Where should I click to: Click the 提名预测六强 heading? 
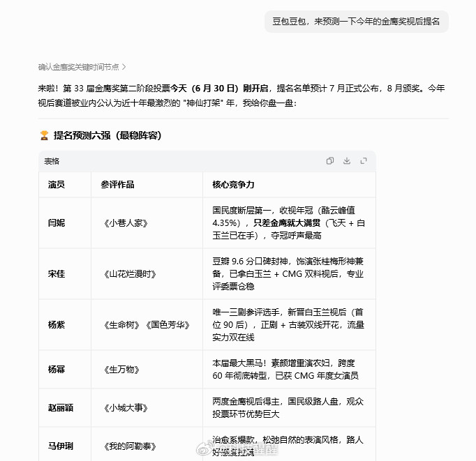click(x=107, y=135)
